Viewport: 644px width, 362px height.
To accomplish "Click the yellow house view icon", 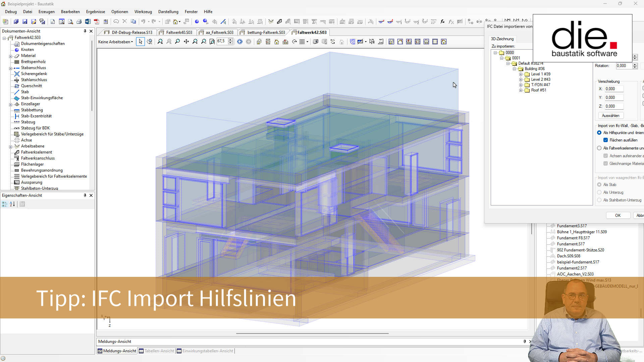I will pyautogui.click(x=277, y=42).
